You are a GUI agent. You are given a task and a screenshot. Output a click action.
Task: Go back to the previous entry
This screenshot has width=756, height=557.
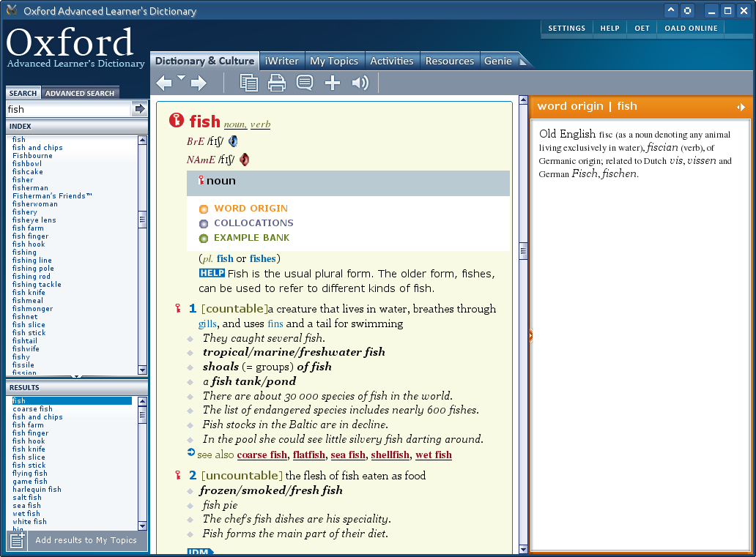click(x=164, y=83)
